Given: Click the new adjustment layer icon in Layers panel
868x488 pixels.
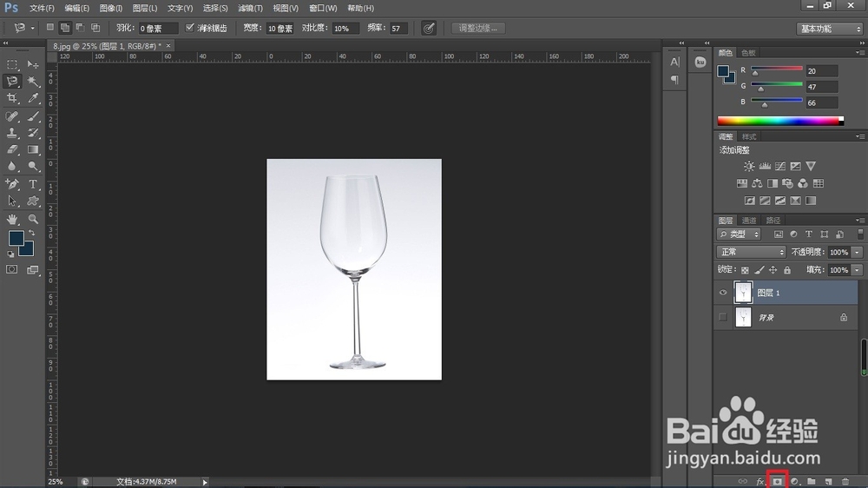Looking at the screenshot, I should [x=795, y=481].
